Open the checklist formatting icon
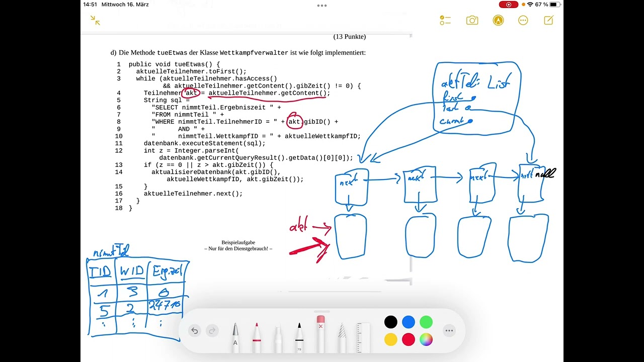Image resolution: width=644 pixels, height=362 pixels. 445,20
